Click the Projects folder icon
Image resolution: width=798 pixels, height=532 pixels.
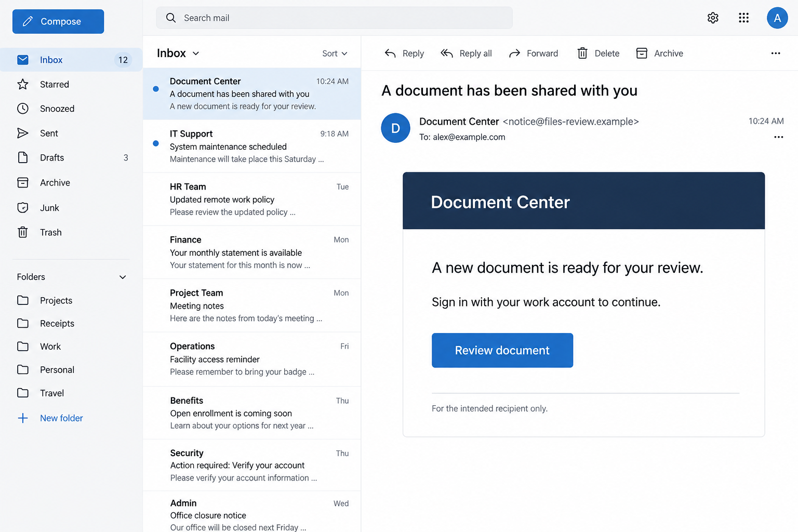coord(23,300)
